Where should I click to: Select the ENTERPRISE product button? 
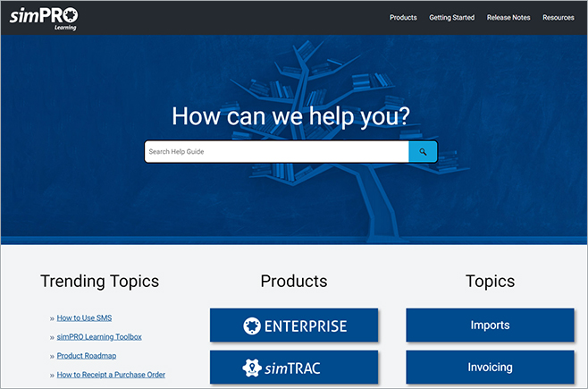[294, 326]
